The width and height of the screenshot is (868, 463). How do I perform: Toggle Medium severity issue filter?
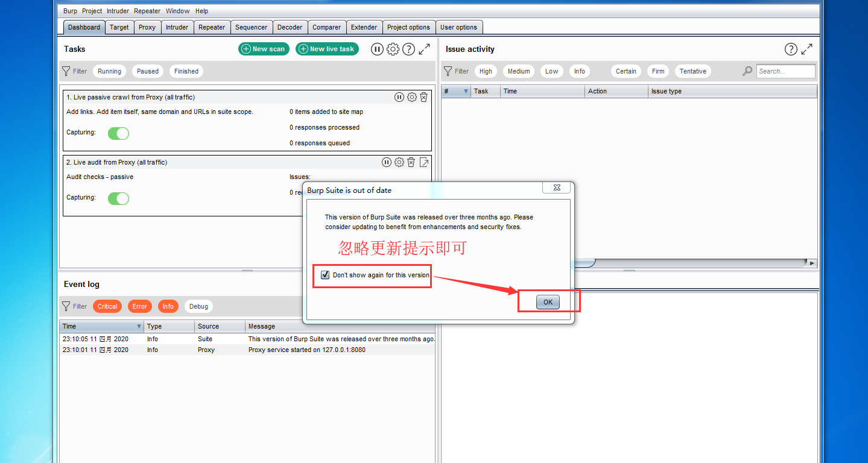coord(519,71)
